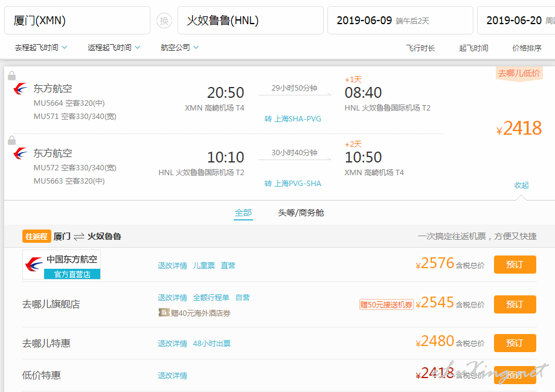Open the 航空公司 airline filter dropdown
Viewport: 555px width, 392px height.
click(179, 48)
